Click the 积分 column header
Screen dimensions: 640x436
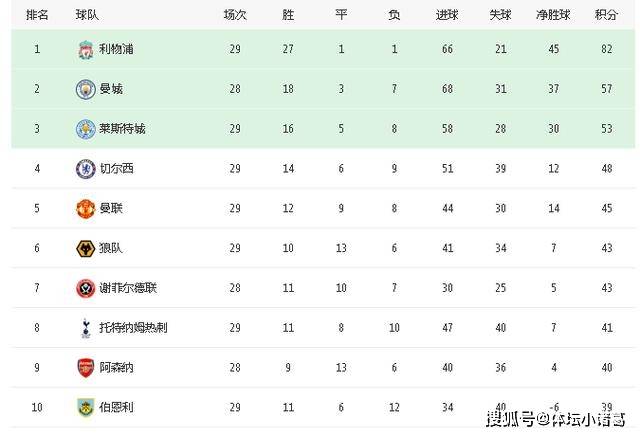[x=605, y=15]
